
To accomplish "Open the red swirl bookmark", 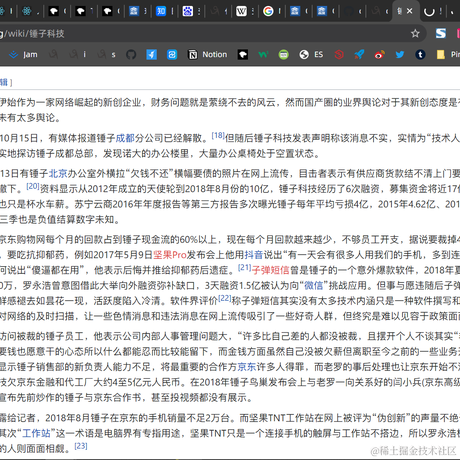I will point(339,54).
